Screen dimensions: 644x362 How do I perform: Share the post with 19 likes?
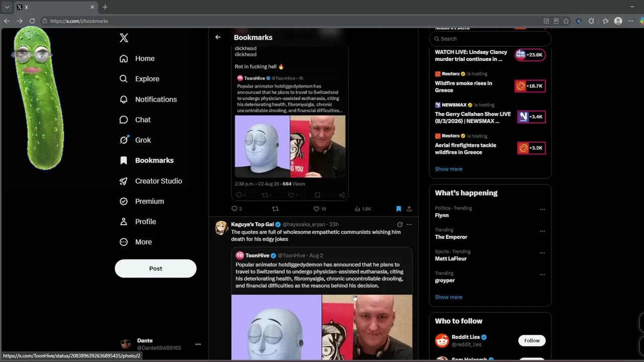tap(409, 209)
